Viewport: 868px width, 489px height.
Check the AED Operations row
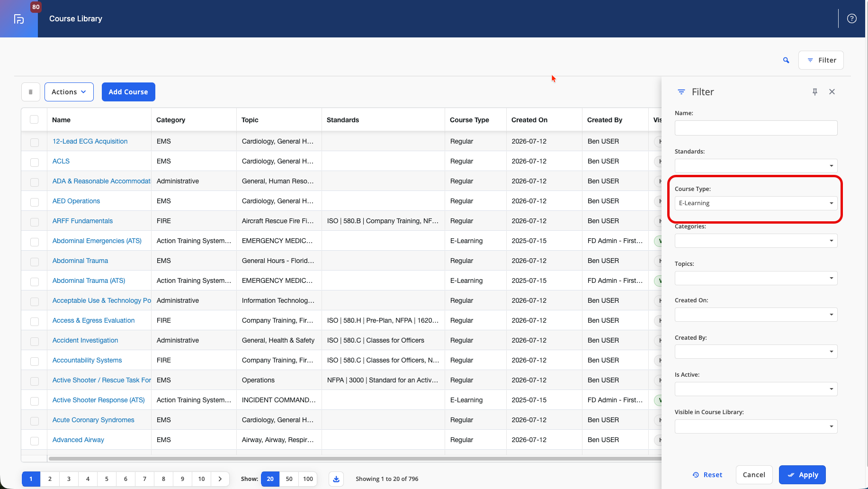pos(35,202)
